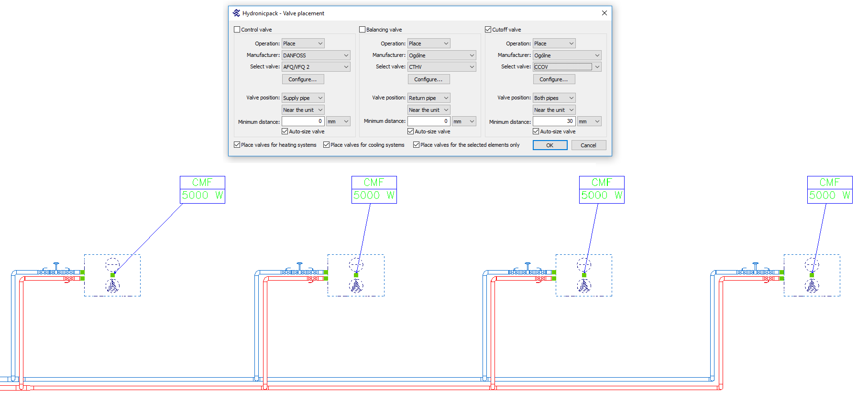The image size is (868, 403).
Task: Click the green connector on second unit
Action: pyautogui.click(x=356, y=275)
